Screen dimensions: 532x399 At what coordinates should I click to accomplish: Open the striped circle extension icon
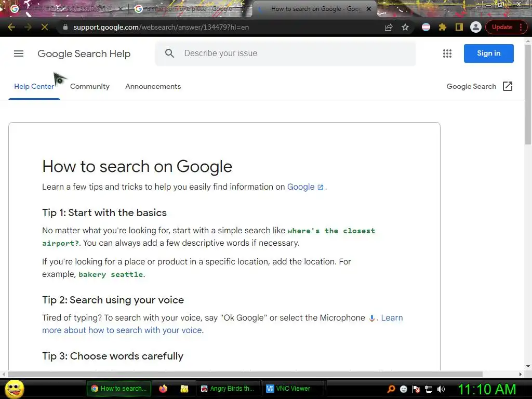coord(426,27)
